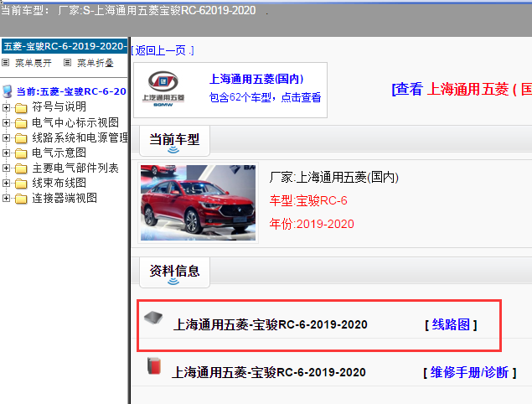Select 符号与说明 tree label

pyautogui.click(x=59, y=107)
